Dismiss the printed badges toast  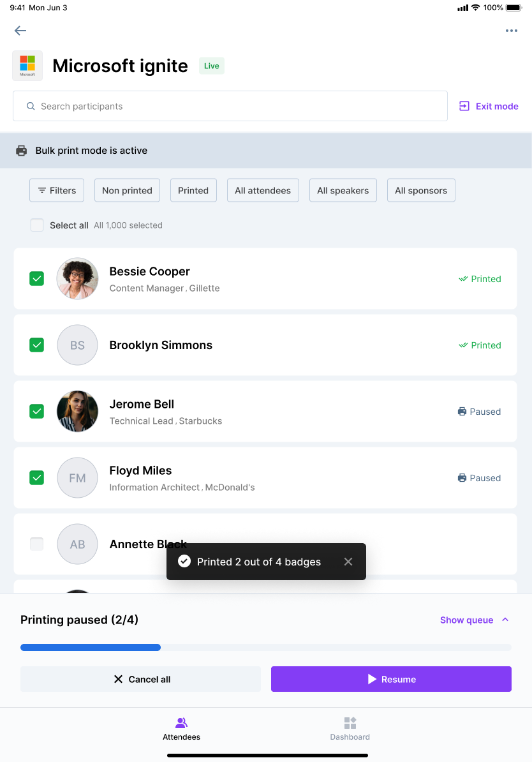(348, 562)
